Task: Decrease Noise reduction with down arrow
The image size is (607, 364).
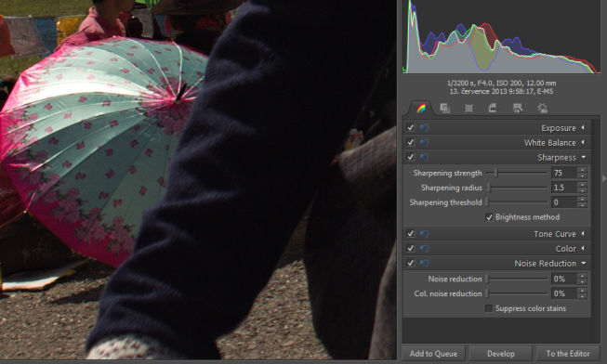Action: point(582,281)
